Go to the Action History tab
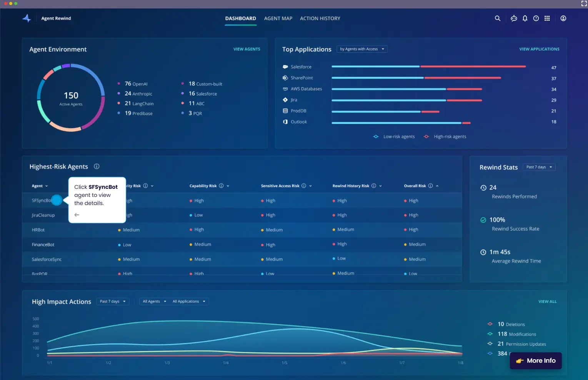This screenshot has width=588, height=380. tap(320, 18)
